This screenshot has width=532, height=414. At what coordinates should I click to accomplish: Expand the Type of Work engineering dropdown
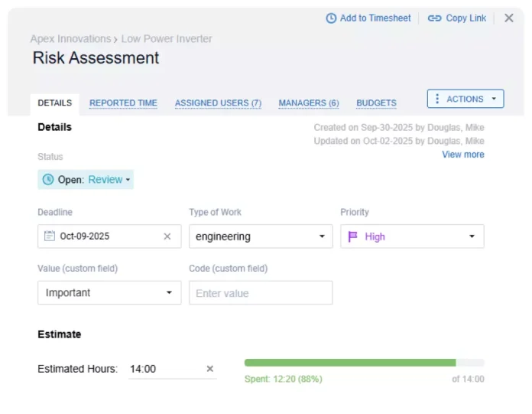pos(261,236)
